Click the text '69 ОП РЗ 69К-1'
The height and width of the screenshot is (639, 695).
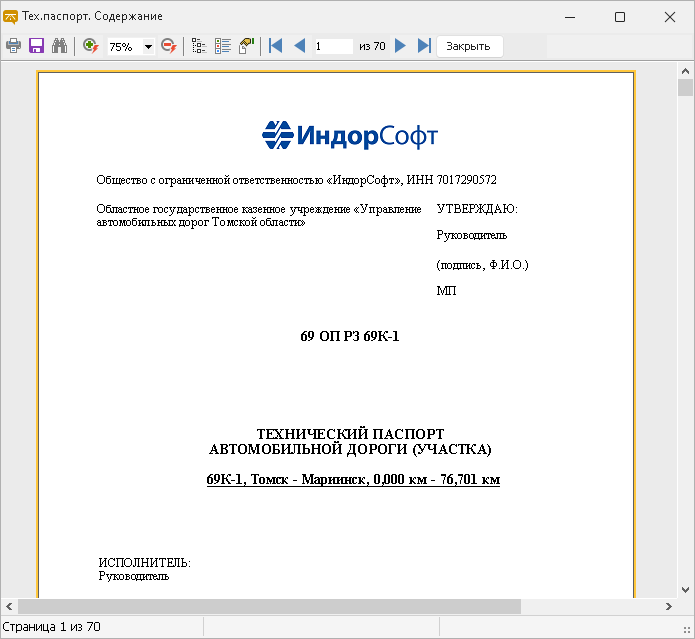click(x=350, y=336)
